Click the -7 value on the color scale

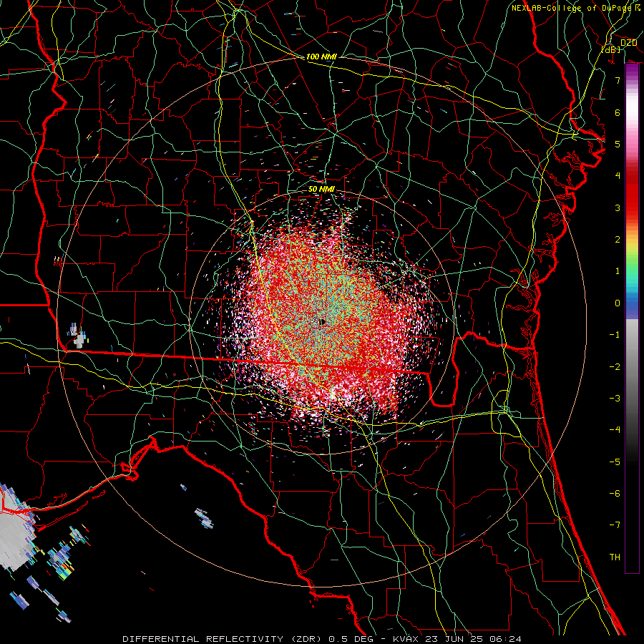coord(615,525)
